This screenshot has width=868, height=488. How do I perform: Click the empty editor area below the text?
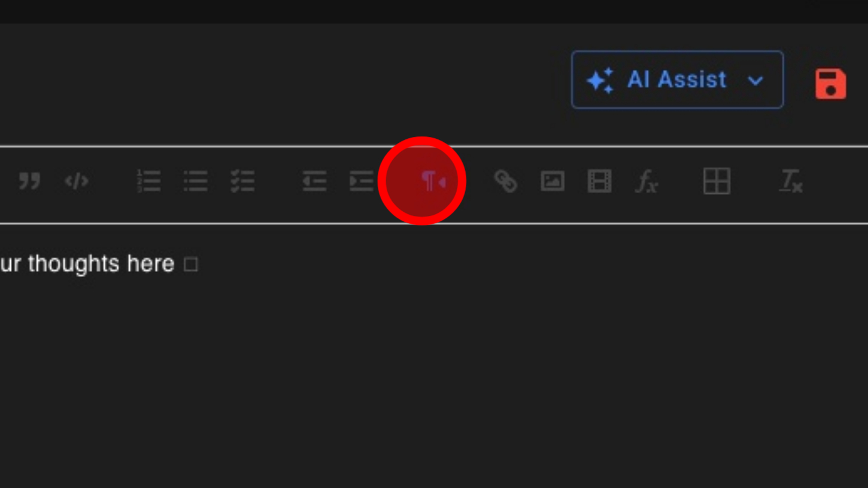434,383
